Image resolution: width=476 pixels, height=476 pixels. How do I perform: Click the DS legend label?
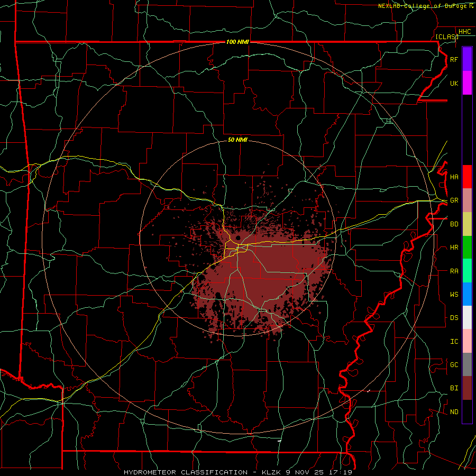coord(454,318)
